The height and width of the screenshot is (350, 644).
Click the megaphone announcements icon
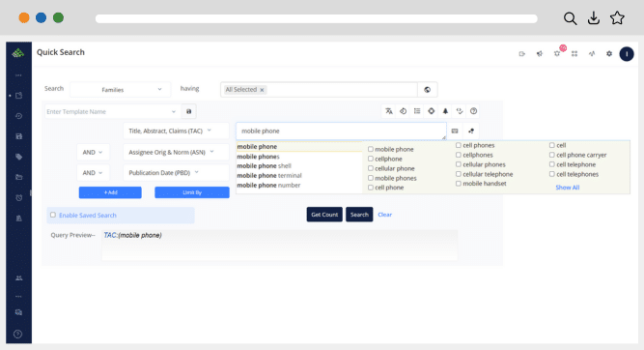tap(540, 53)
